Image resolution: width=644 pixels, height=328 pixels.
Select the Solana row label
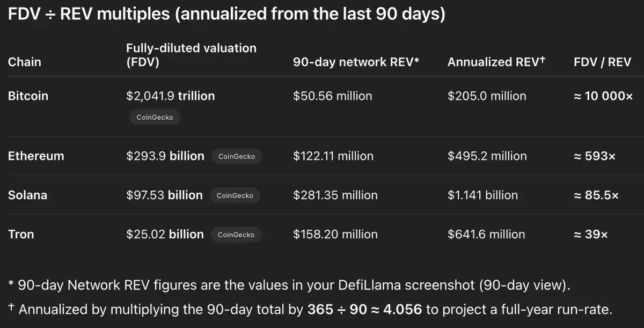pos(27,195)
